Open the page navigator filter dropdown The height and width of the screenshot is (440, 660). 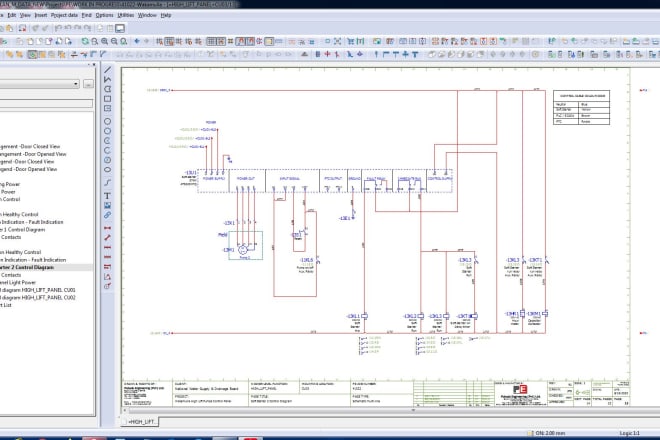pyautogui.click(x=76, y=84)
